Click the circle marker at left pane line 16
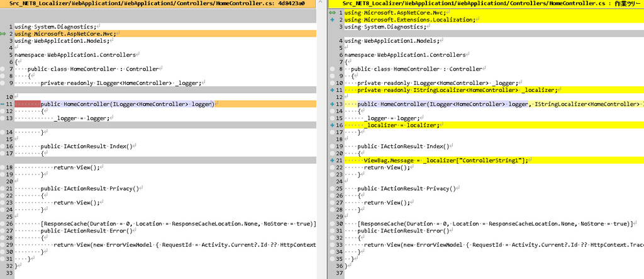Image resolution: width=644 pixels, height=279 pixels. tap(3, 146)
